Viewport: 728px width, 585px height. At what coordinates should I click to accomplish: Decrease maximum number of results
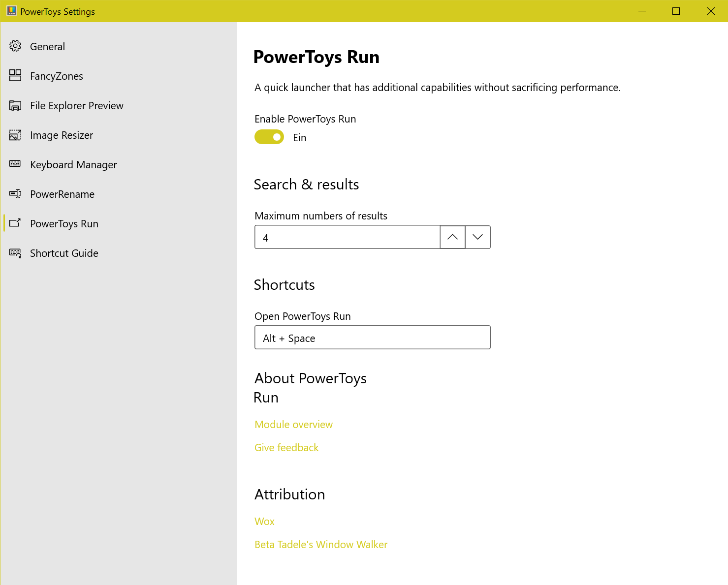[477, 237]
